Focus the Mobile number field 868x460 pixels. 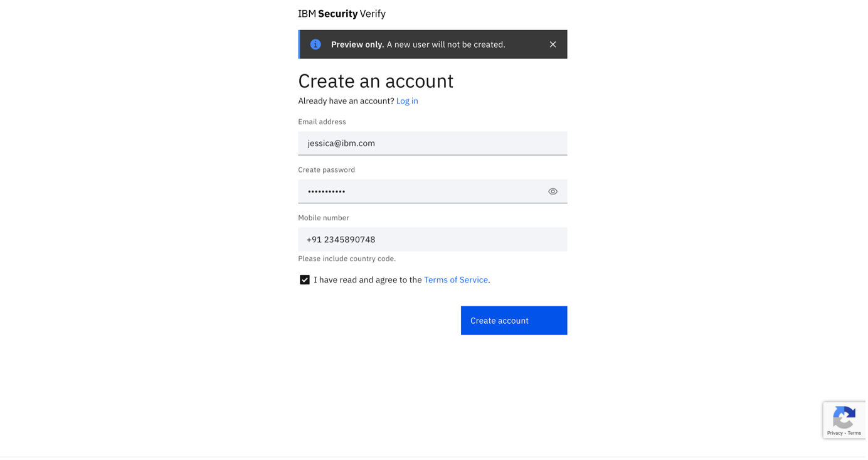[x=433, y=240]
